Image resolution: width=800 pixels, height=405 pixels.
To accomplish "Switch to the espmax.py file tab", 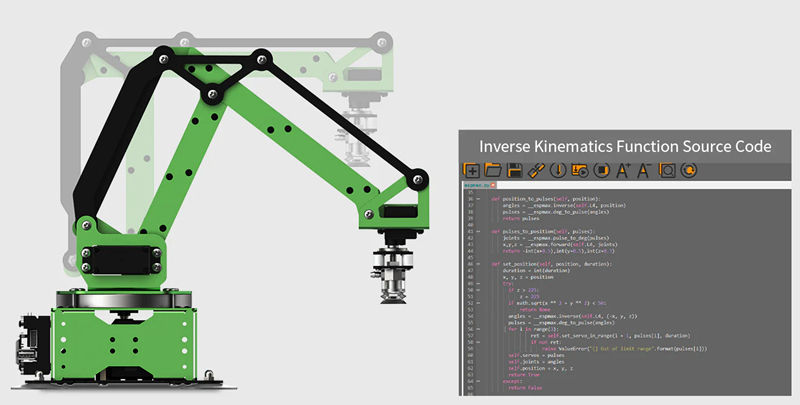I will 476,186.
